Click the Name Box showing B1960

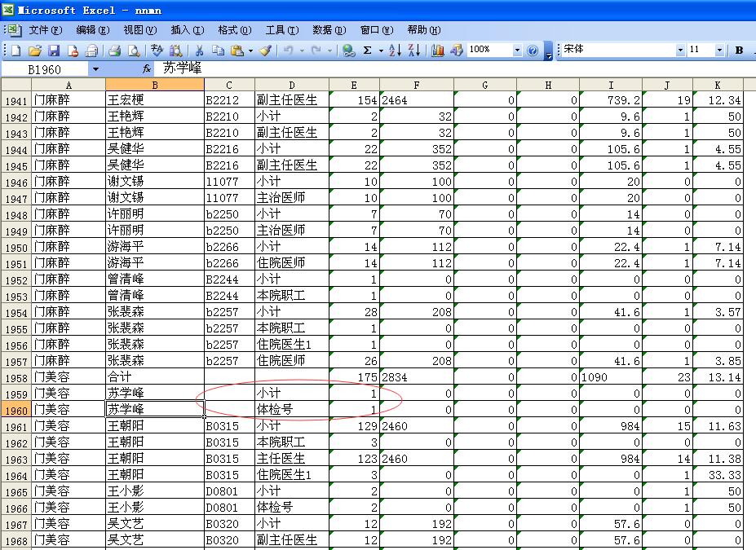[x=45, y=69]
